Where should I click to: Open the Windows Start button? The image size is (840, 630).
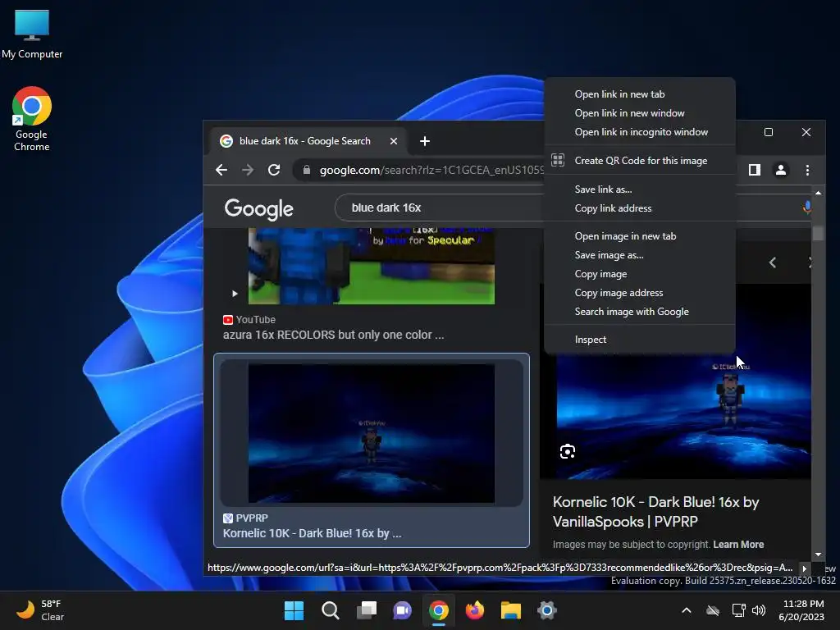(294, 610)
